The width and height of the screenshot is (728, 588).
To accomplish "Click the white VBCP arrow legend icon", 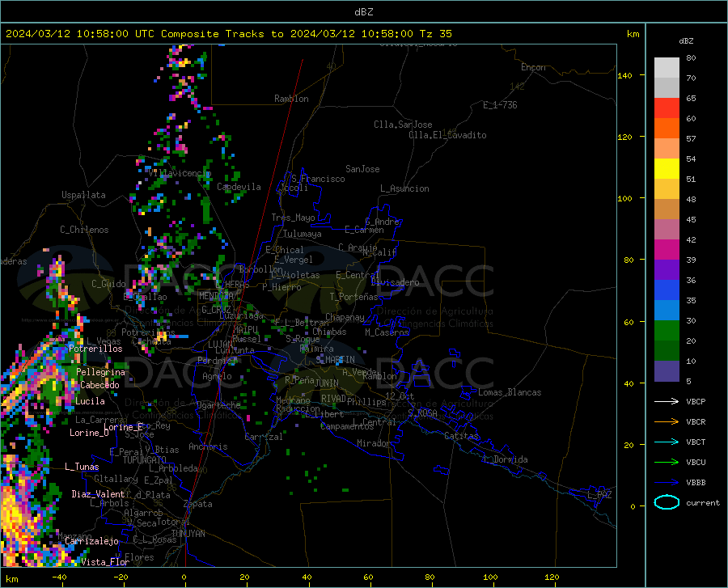I will tap(667, 401).
